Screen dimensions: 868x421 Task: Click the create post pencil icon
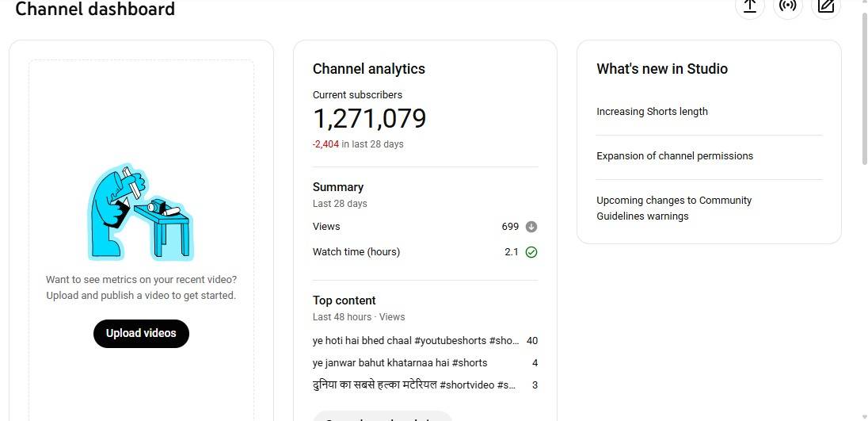click(825, 6)
